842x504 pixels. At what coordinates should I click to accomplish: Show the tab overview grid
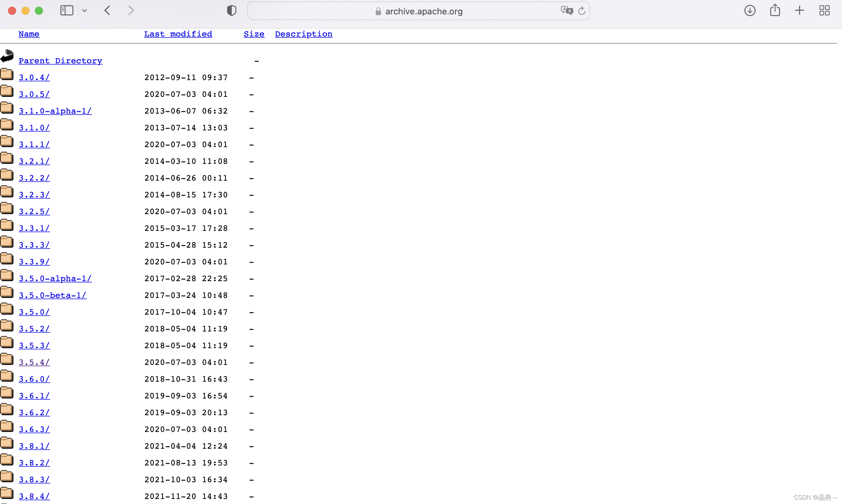pyautogui.click(x=824, y=10)
